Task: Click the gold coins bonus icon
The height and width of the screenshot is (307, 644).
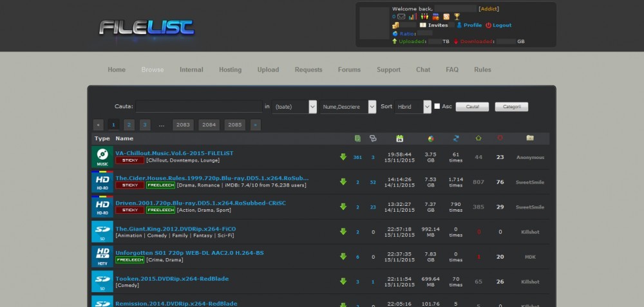Action: click(x=395, y=26)
